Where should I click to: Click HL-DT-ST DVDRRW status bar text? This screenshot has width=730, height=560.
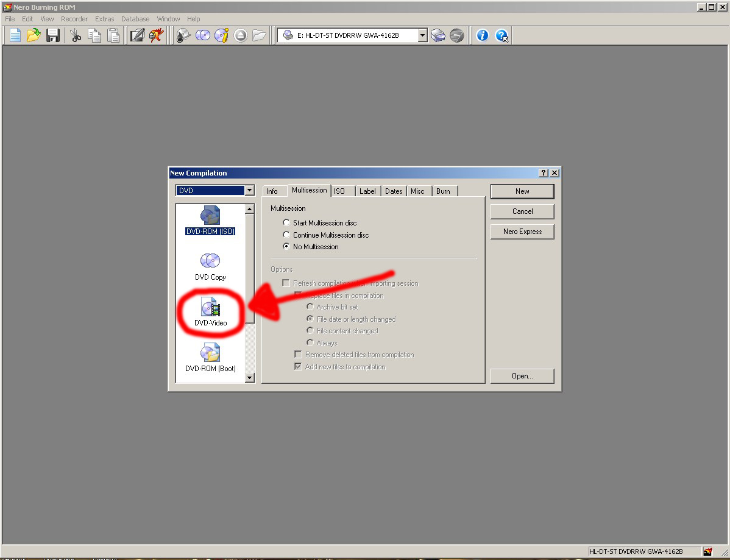(636, 551)
